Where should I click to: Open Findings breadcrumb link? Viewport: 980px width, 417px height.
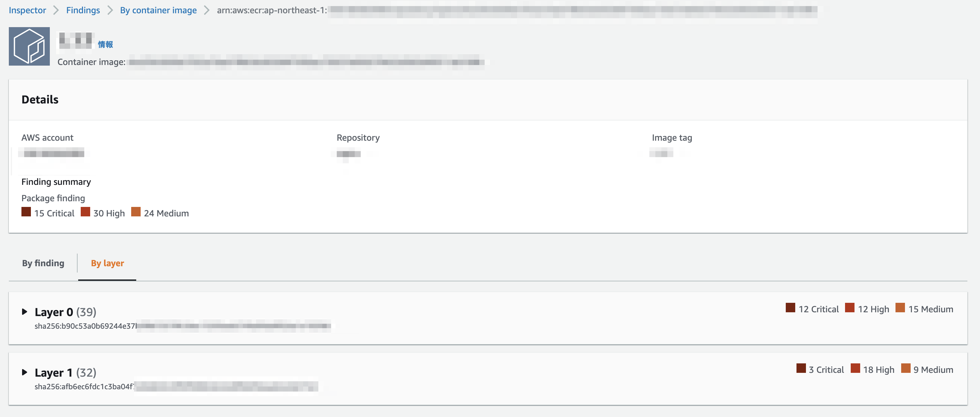tap(83, 10)
